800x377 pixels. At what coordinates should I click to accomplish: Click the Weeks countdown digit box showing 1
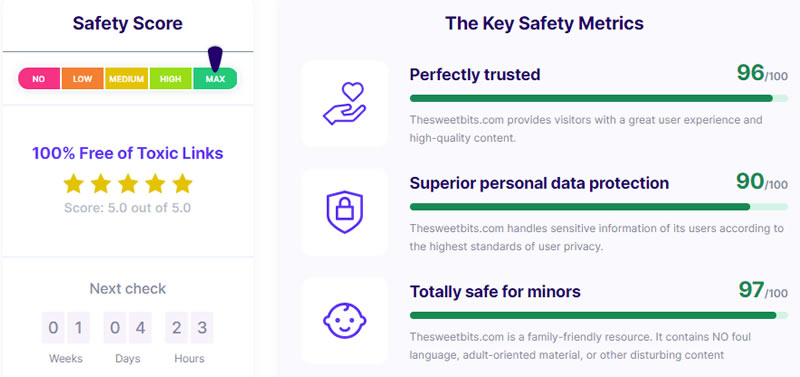tap(79, 328)
